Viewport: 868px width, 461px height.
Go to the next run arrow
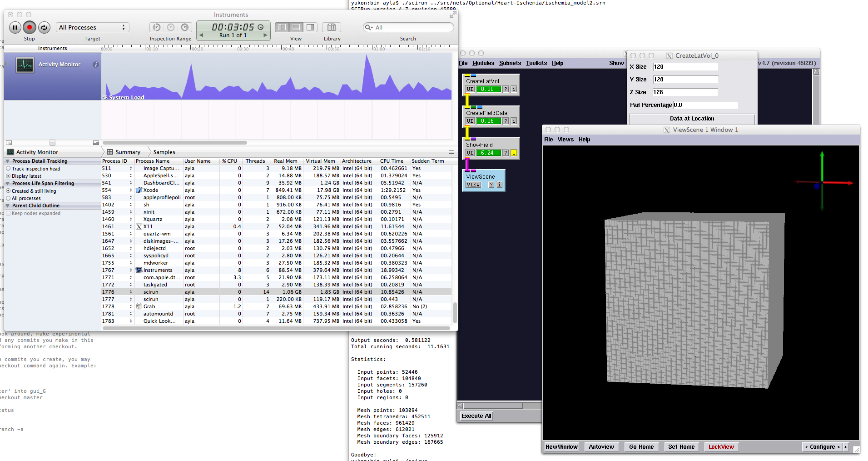(x=265, y=35)
